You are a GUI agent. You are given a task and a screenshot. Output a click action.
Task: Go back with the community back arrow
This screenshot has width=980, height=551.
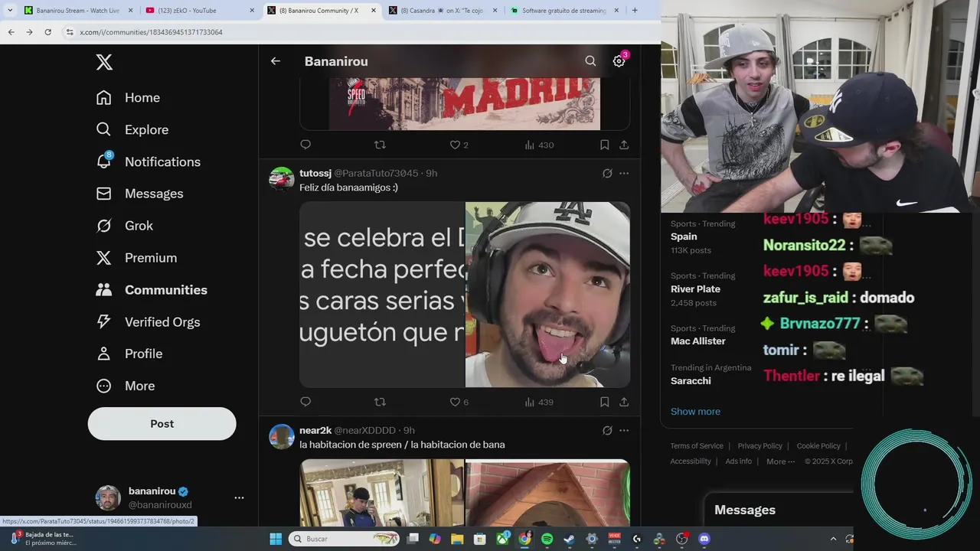pyautogui.click(x=276, y=61)
